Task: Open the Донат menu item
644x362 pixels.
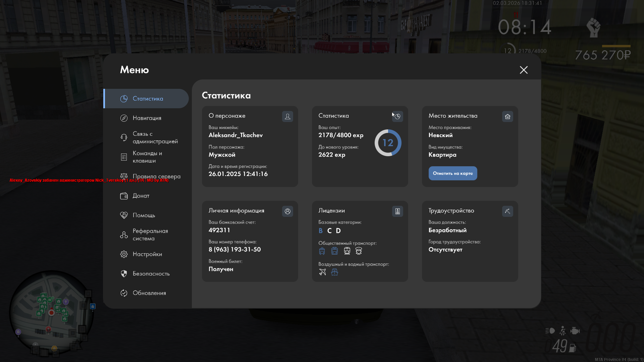Action: [x=141, y=196]
